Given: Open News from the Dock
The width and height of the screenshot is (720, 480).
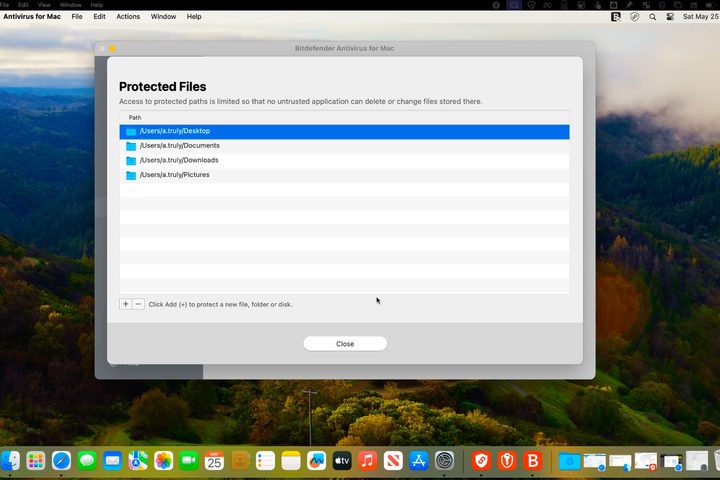Looking at the screenshot, I should (393, 461).
